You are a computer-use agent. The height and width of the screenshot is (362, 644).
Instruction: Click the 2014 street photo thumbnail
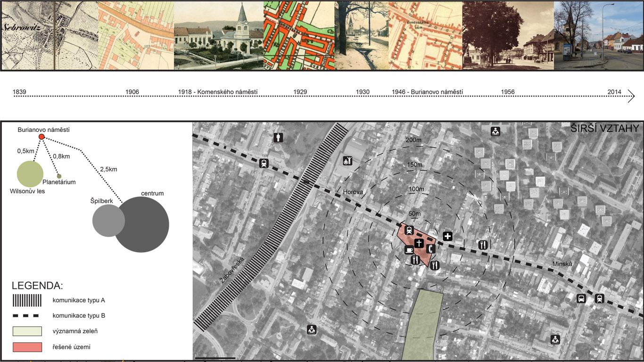[x=598, y=36]
